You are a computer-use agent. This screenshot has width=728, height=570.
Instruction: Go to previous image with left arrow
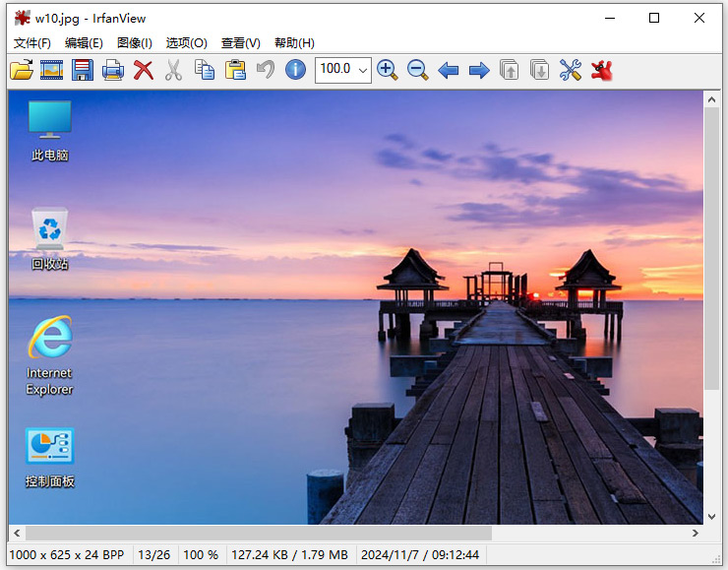point(449,70)
